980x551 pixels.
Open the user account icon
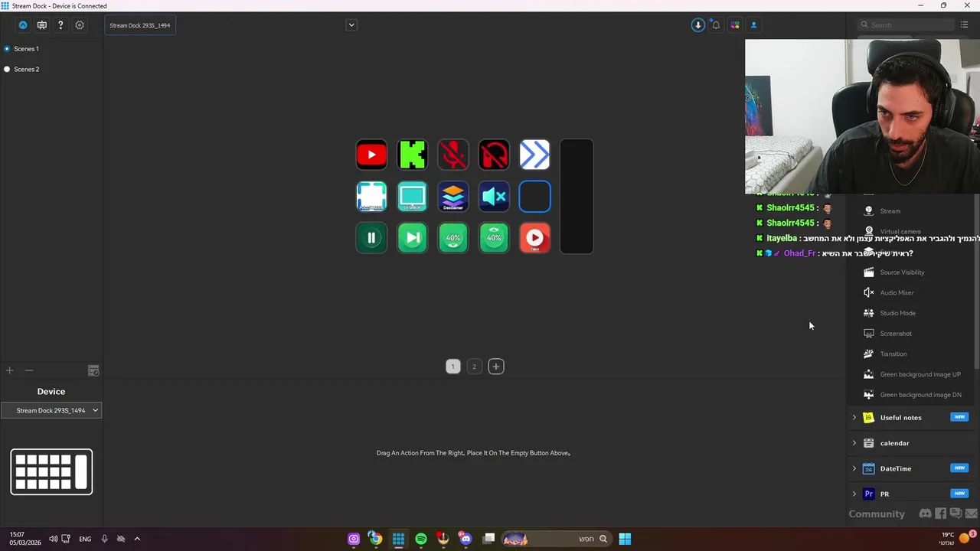coord(753,25)
